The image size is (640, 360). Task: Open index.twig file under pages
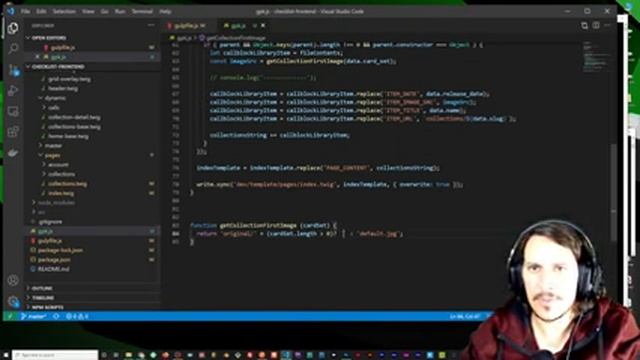(x=61, y=193)
